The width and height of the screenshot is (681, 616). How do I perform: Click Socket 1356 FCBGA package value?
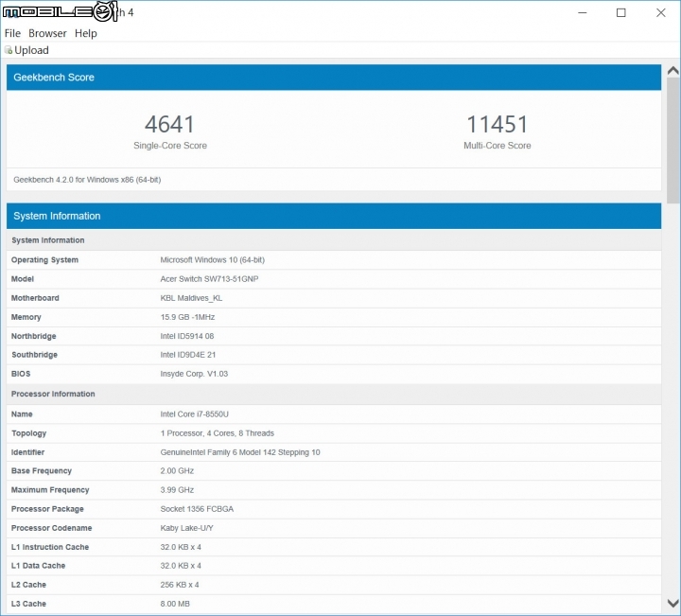pos(197,509)
